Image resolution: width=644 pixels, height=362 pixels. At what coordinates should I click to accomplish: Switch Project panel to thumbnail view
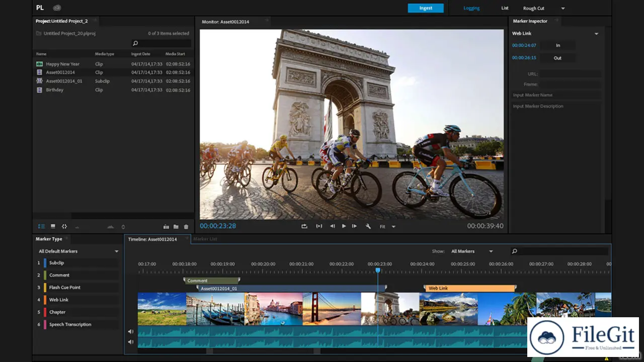53,227
